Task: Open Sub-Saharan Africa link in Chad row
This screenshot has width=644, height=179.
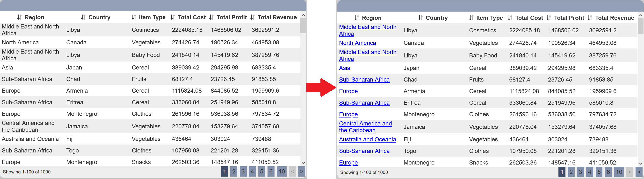Action: click(364, 80)
